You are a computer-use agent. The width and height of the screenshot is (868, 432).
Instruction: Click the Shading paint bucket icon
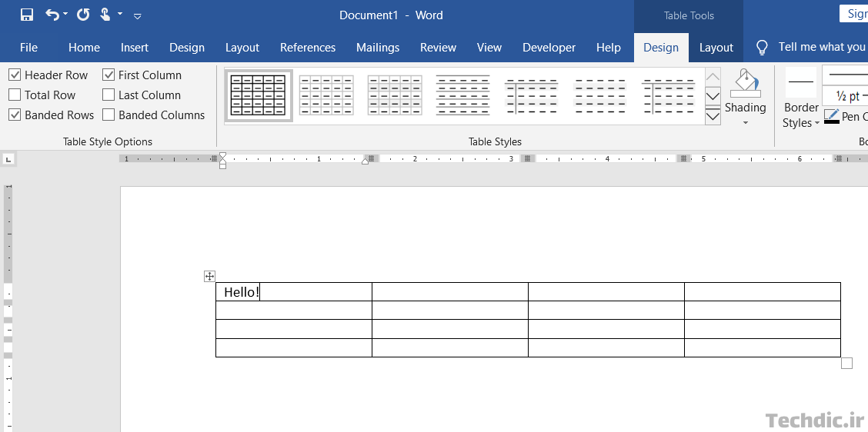(745, 84)
